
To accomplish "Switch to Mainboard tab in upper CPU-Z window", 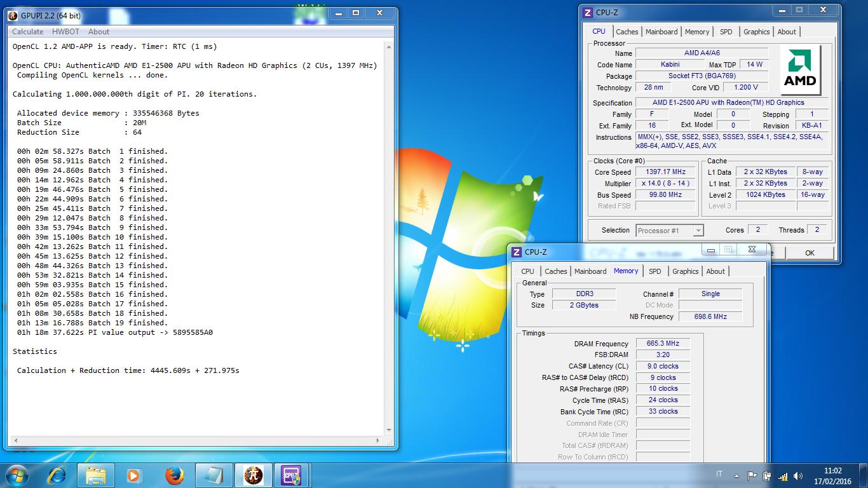I will pos(661,32).
